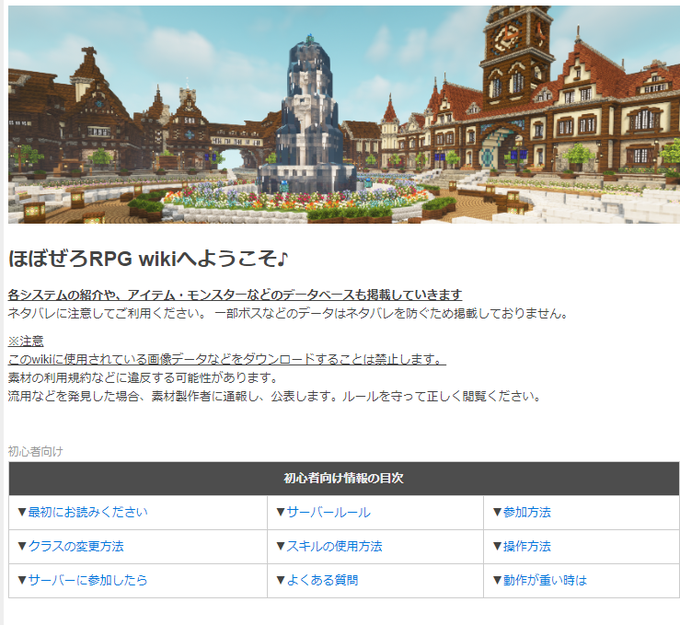680x625 pixels.
Task: Click the 初心者向け情報の目次 table header
Action: click(x=343, y=478)
